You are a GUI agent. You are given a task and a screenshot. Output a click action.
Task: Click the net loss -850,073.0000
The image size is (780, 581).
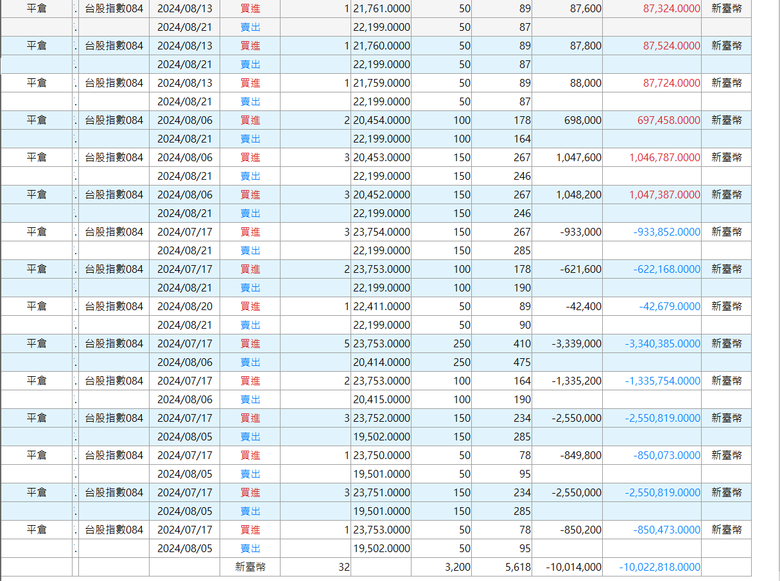click(x=667, y=456)
